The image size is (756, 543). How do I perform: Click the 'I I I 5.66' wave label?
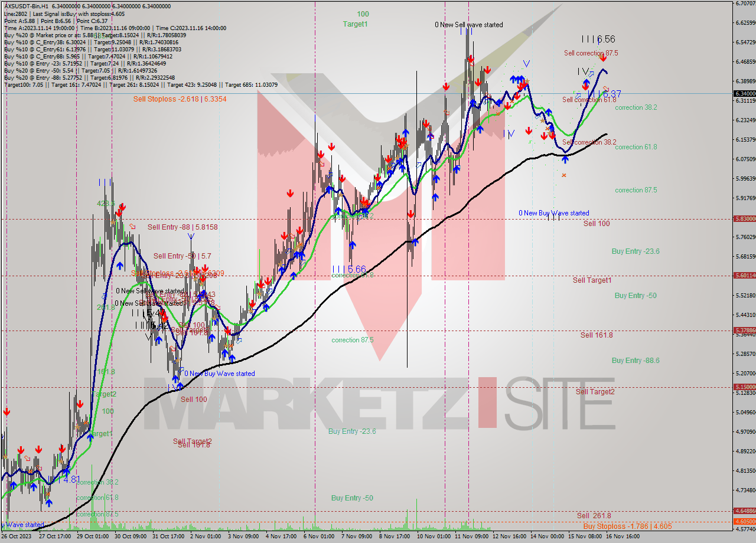(348, 269)
